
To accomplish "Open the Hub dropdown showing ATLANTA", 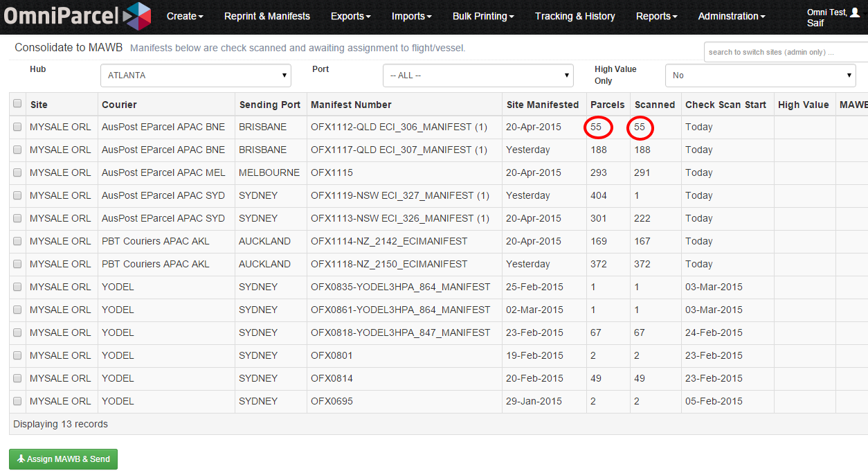I will point(195,75).
